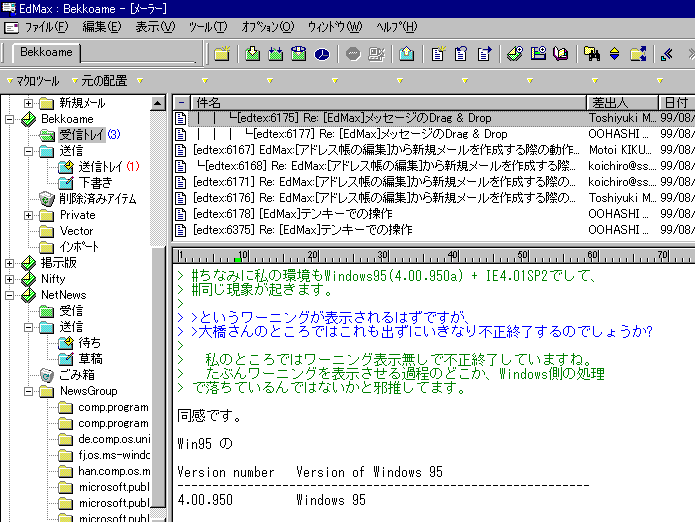
Task: Open the ヘルプ(H) menu
Action: 397,27
